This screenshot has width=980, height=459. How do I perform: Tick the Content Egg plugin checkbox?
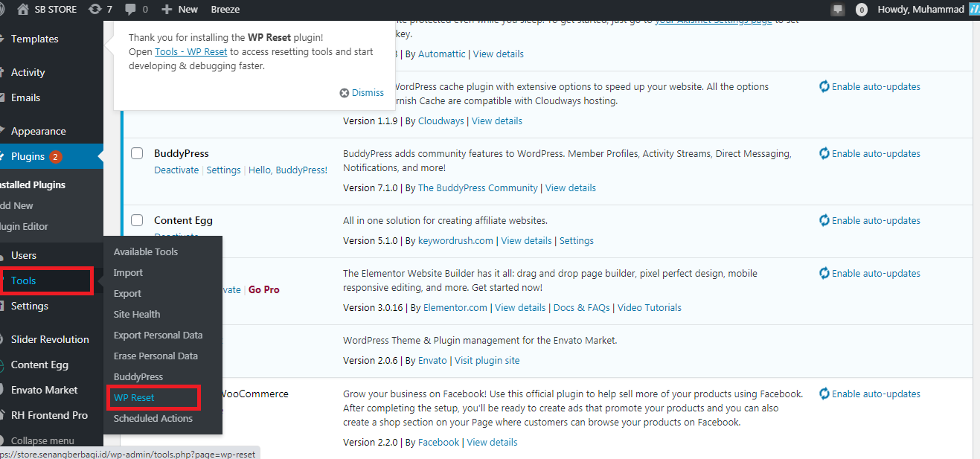137,220
